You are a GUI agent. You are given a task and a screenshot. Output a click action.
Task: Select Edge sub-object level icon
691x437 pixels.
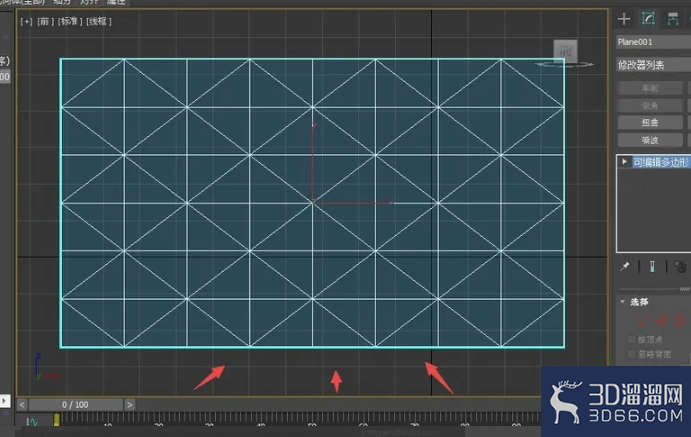point(662,321)
